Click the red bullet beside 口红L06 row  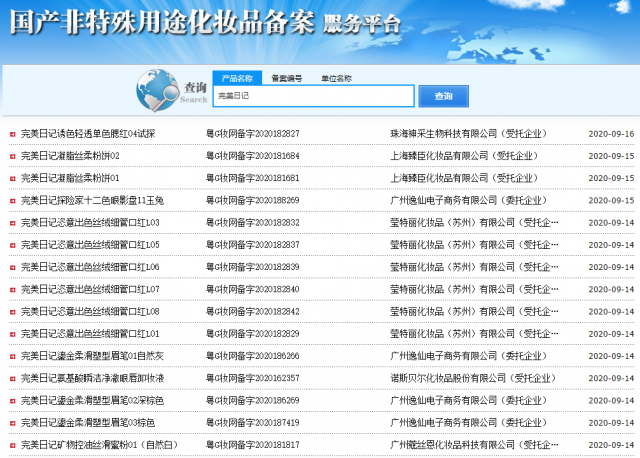(x=12, y=267)
